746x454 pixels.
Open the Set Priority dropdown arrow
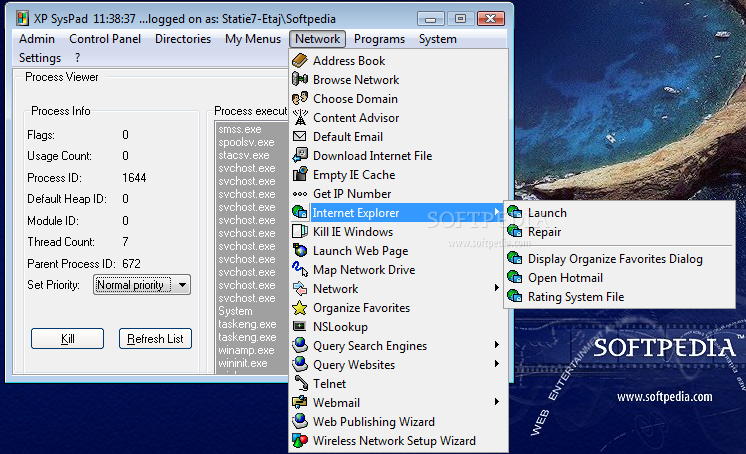click(x=182, y=285)
